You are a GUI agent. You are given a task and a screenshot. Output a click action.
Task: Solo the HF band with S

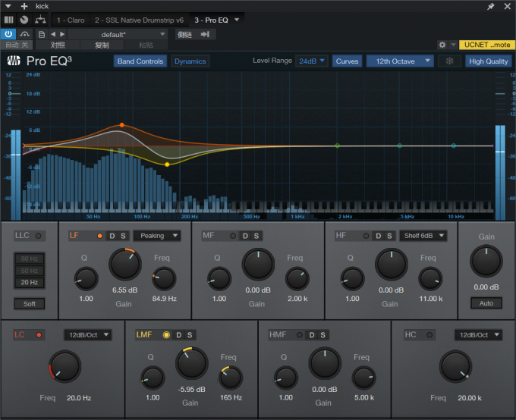(x=389, y=236)
